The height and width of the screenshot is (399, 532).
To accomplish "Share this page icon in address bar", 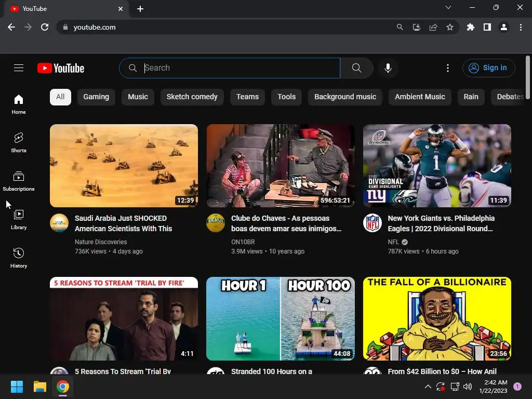I will coord(433,27).
